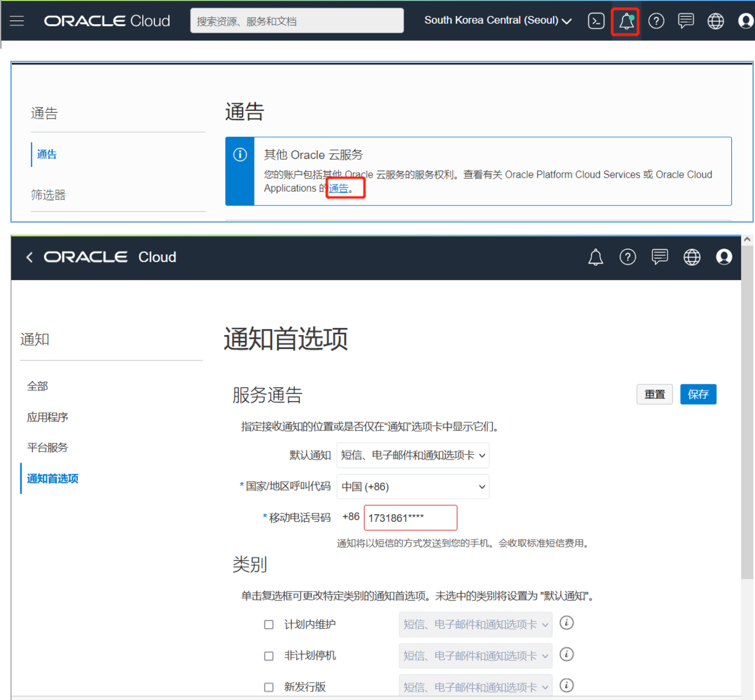755x700 pixels.
Task: Click the 移动电话号码 input field
Action: tap(411, 518)
